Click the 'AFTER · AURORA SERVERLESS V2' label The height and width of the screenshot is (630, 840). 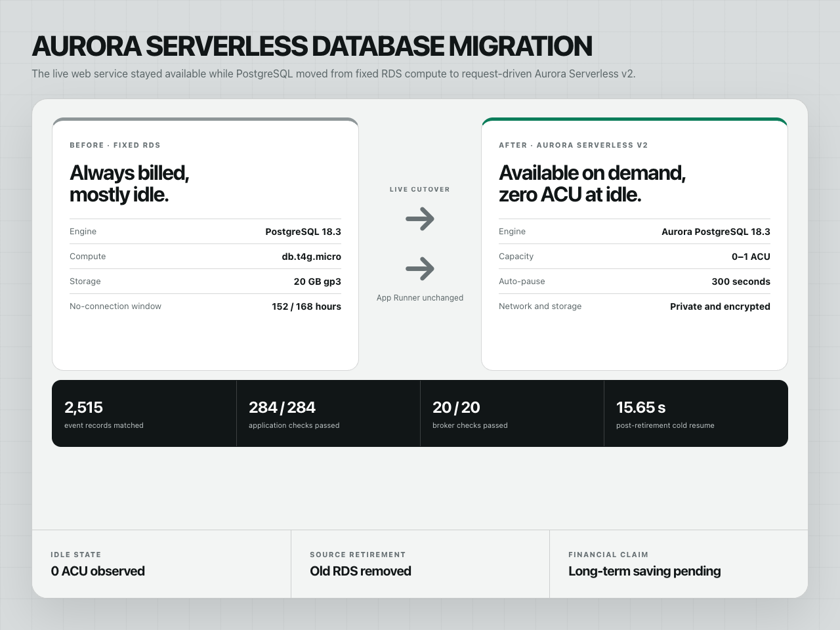[574, 145]
